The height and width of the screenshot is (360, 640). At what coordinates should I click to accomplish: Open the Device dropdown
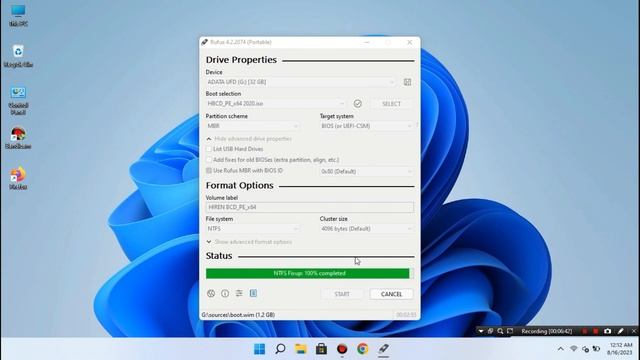pyautogui.click(x=301, y=82)
